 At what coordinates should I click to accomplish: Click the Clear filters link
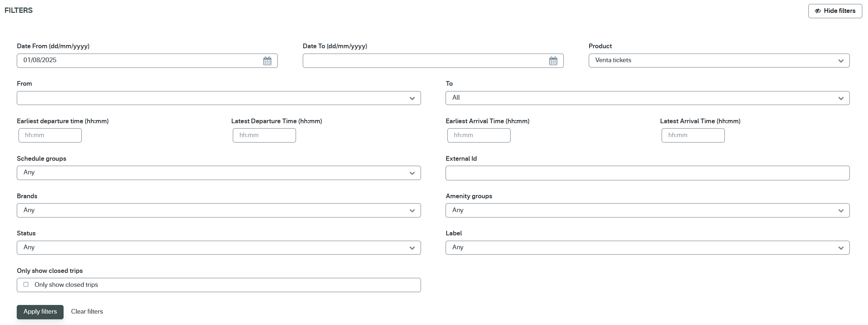click(x=87, y=312)
